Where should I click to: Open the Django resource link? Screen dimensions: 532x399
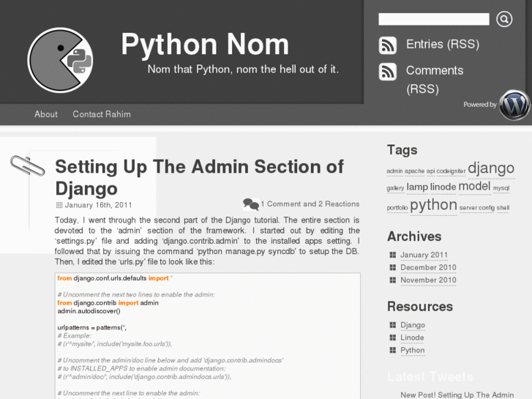pyautogui.click(x=413, y=325)
